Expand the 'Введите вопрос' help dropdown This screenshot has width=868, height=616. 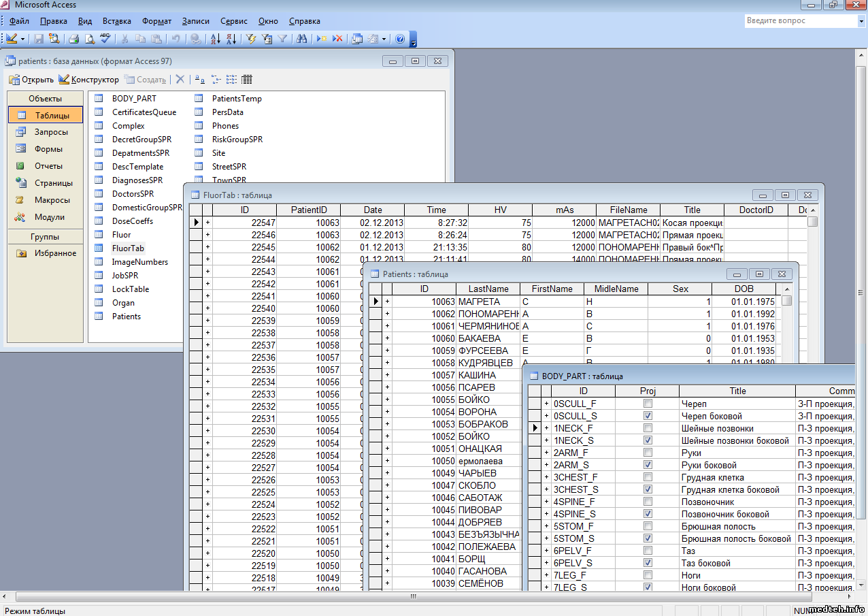(861, 21)
